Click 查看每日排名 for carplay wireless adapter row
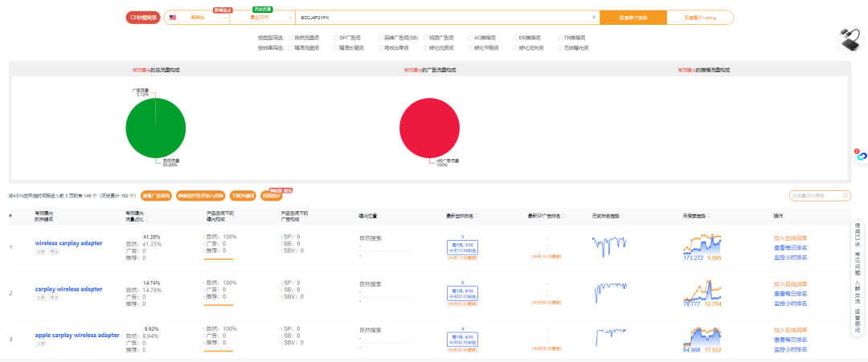 tap(791, 294)
